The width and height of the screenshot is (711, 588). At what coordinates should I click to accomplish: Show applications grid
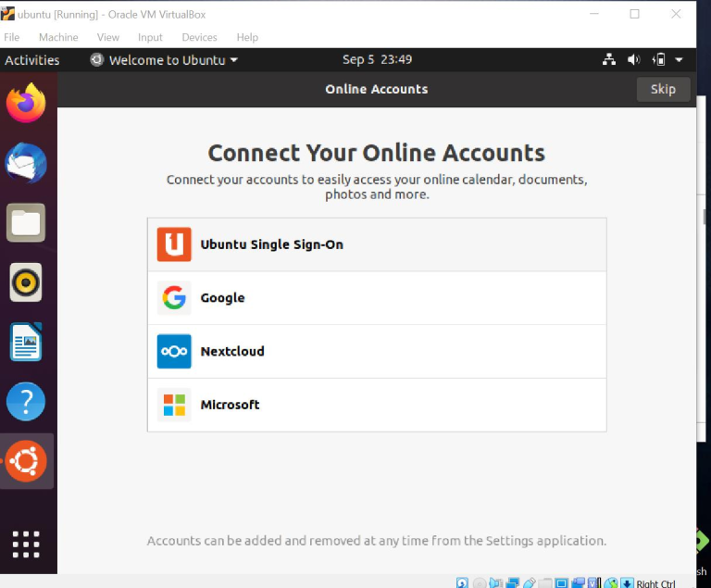pos(26,544)
